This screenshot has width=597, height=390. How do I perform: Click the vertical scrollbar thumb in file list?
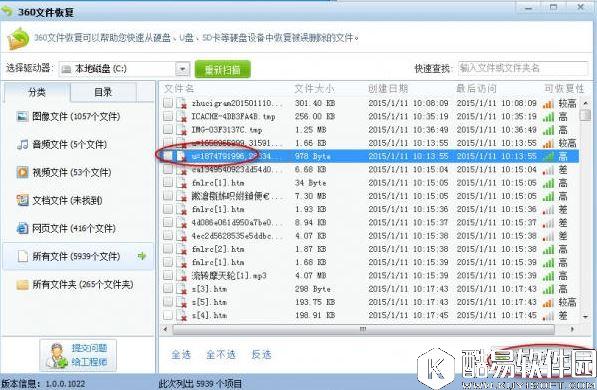coord(585,115)
